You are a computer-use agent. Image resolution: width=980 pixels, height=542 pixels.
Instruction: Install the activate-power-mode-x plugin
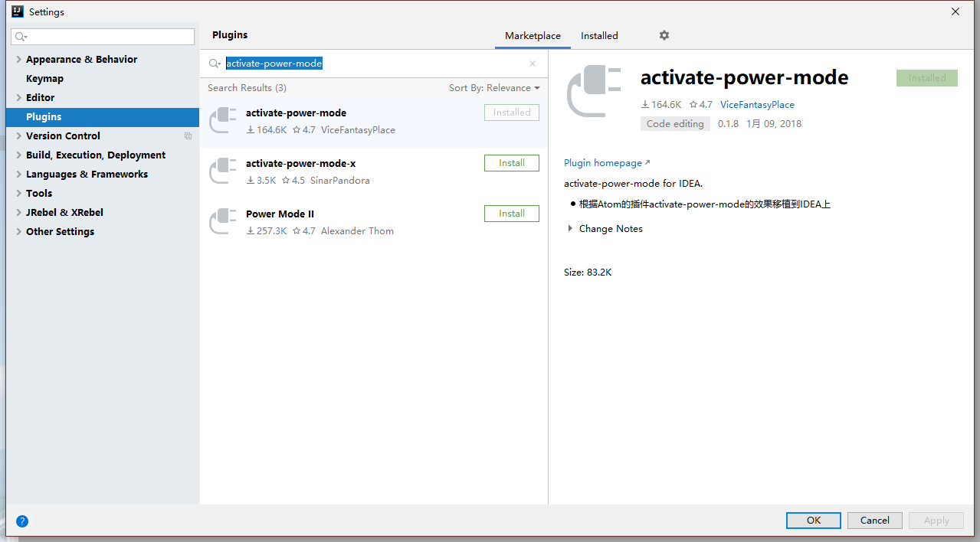[511, 163]
